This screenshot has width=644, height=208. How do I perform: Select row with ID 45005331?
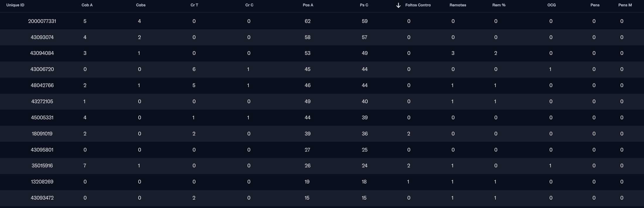click(322, 118)
